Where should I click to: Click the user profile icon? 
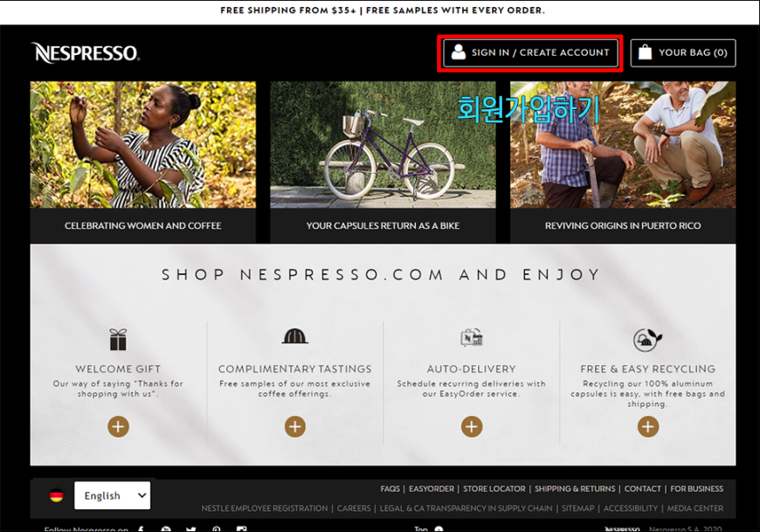[458, 52]
